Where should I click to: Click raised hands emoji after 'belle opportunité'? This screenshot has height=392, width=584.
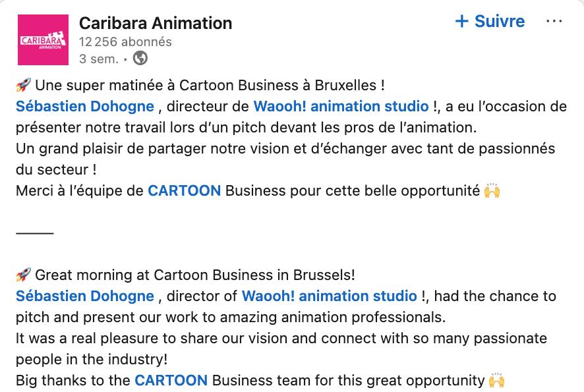click(x=492, y=191)
